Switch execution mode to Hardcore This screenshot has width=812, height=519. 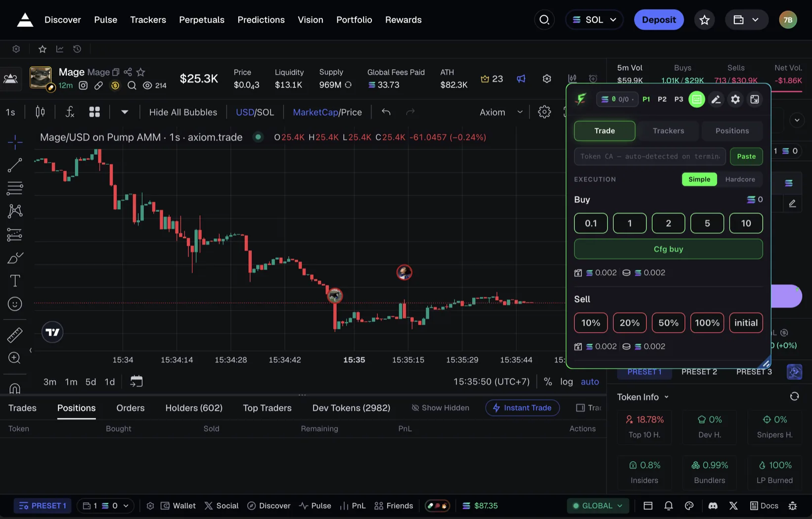(740, 179)
